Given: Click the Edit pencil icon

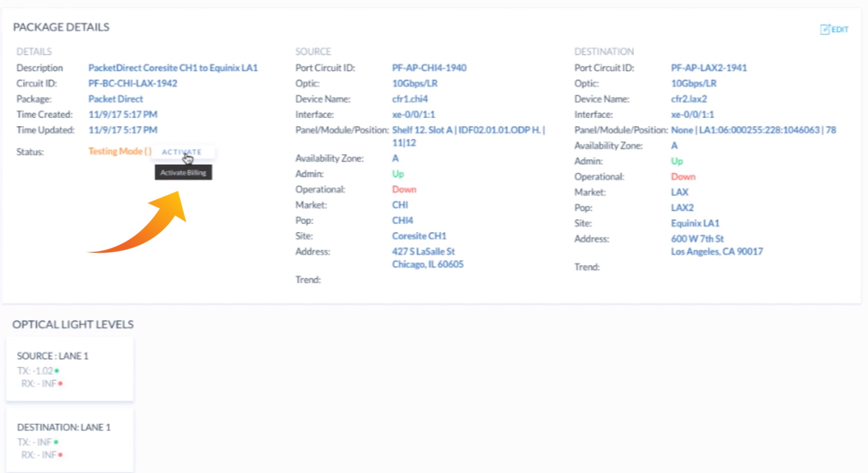Looking at the screenshot, I should [x=825, y=29].
